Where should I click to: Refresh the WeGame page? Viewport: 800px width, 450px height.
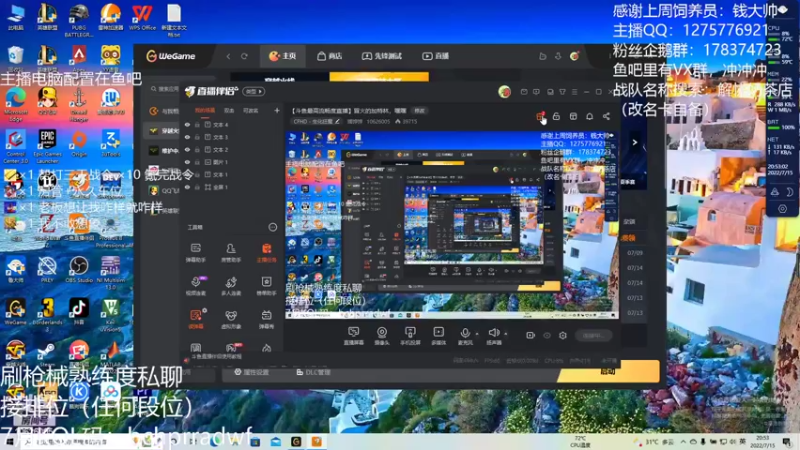click(x=244, y=56)
